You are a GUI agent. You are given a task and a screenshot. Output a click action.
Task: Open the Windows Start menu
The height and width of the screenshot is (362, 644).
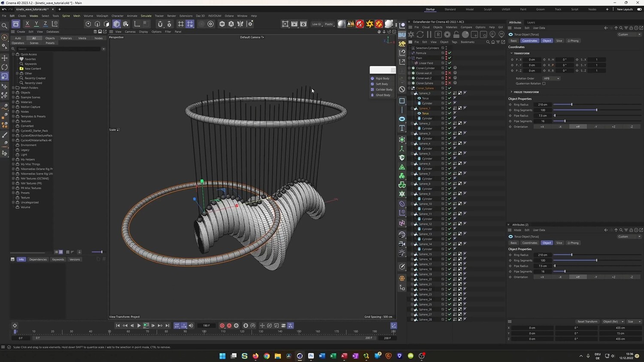(222, 356)
